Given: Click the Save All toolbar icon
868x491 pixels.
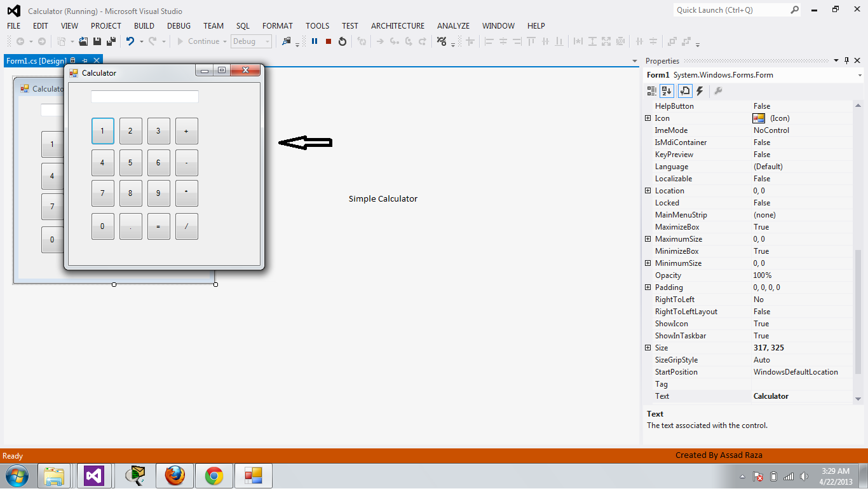Looking at the screenshot, I should coord(109,41).
